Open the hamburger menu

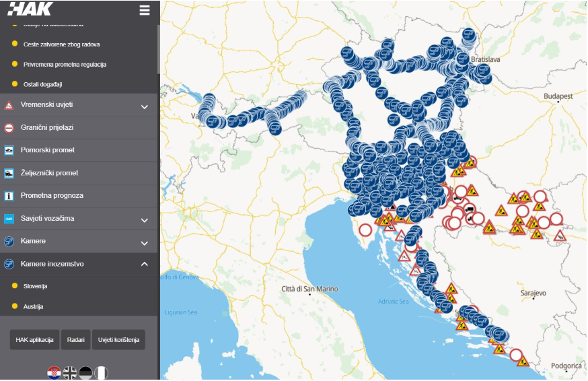click(144, 10)
